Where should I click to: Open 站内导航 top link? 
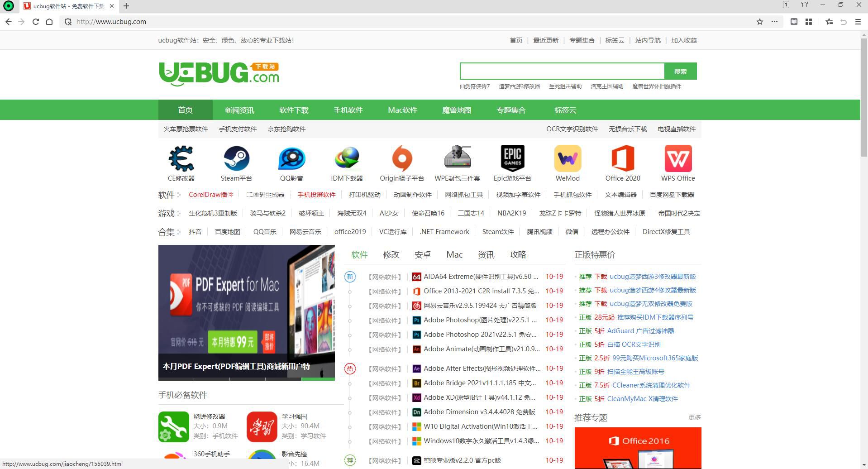(x=648, y=40)
